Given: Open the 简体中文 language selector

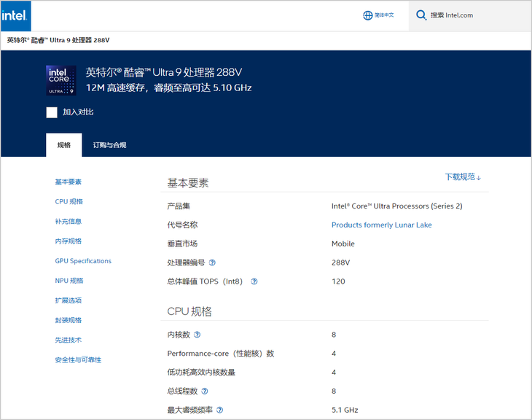Looking at the screenshot, I should coord(384,15).
